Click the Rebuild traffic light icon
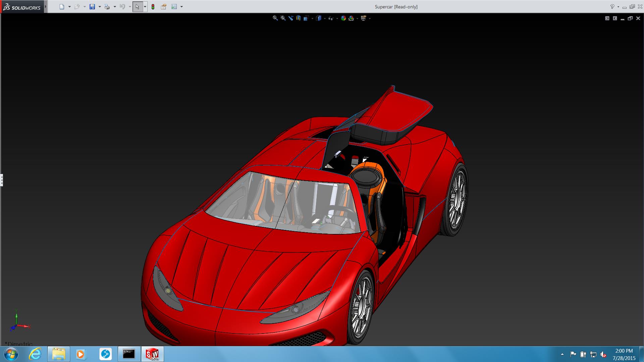The width and height of the screenshot is (644, 362). (x=153, y=7)
